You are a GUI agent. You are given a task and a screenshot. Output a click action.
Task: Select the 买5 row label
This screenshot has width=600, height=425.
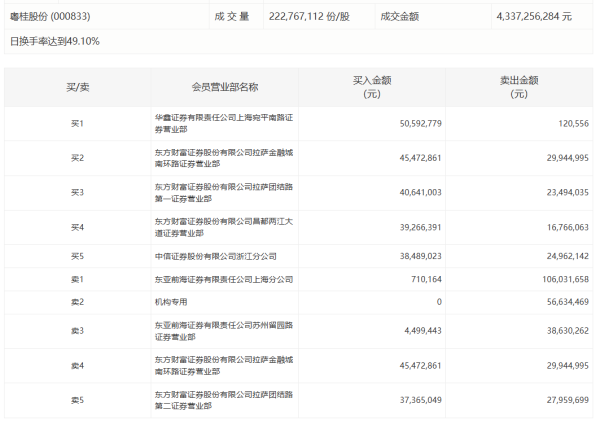coord(77,256)
